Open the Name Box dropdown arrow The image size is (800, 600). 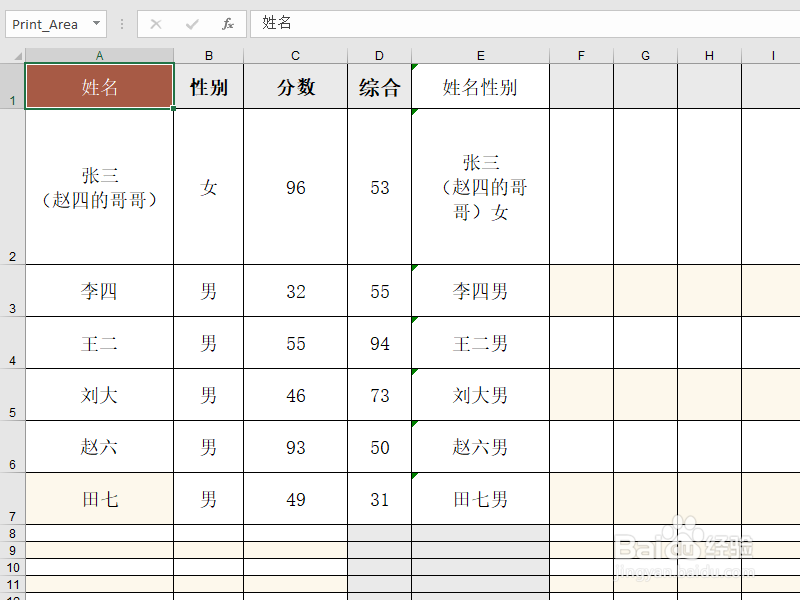coord(96,23)
